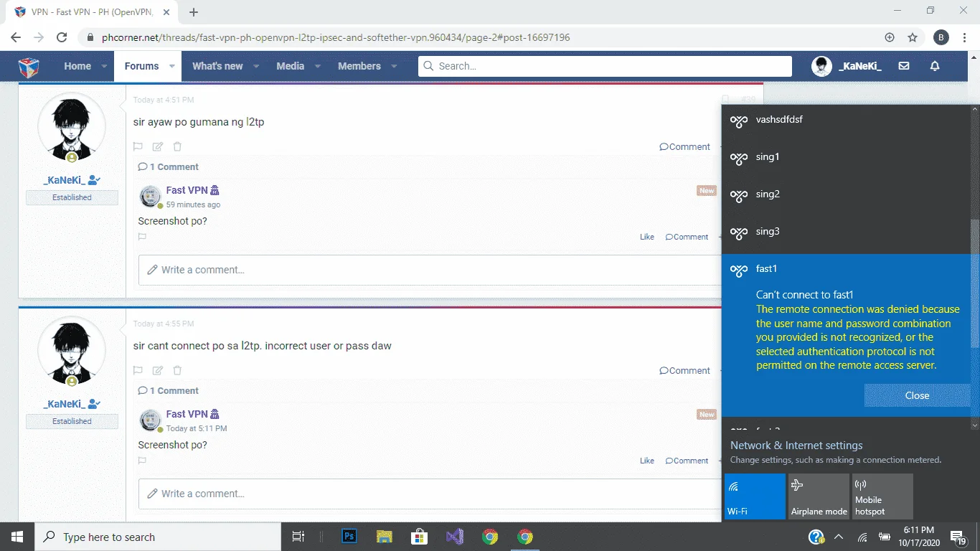Open the inbox envelope icon
Screen dimensions: 980x551
[904, 66]
